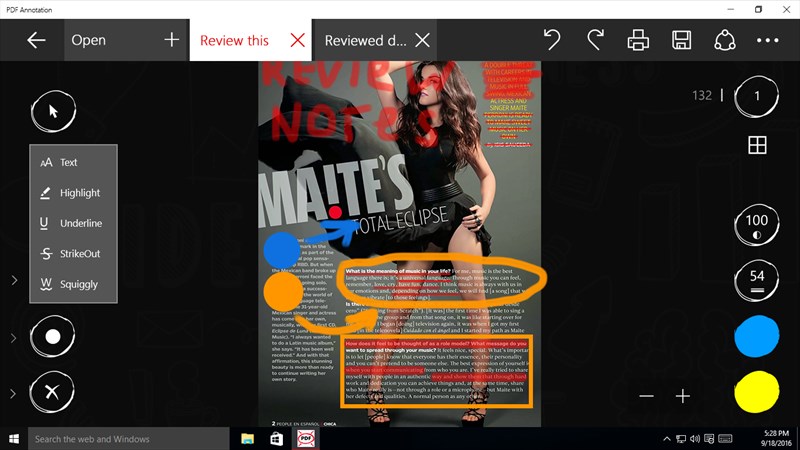
Task: Select the round brush drawing tool
Action: coord(53,336)
